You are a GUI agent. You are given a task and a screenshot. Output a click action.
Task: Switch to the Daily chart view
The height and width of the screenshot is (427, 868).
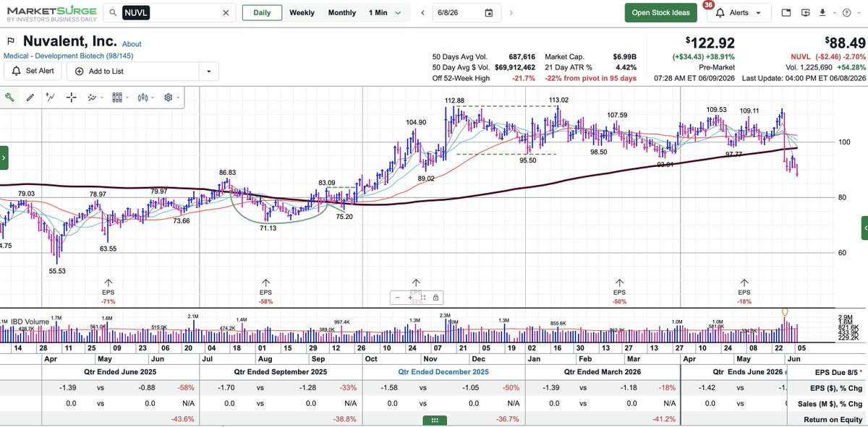pyautogui.click(x=262, y=12)
